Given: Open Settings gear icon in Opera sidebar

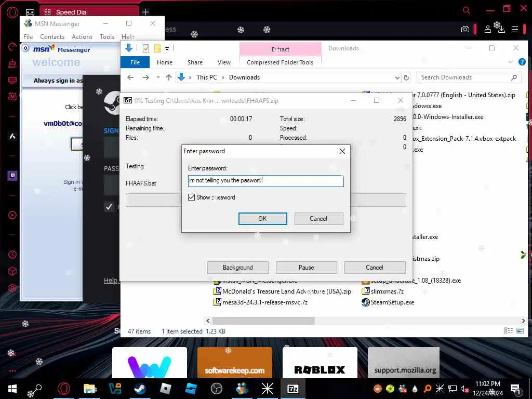Looking at the screenshot, I should 12,288.
